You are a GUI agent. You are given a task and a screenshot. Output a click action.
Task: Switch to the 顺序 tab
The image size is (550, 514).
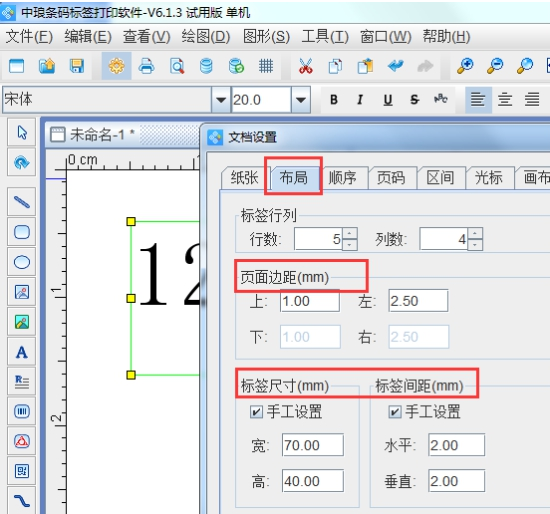click(342, 178)
